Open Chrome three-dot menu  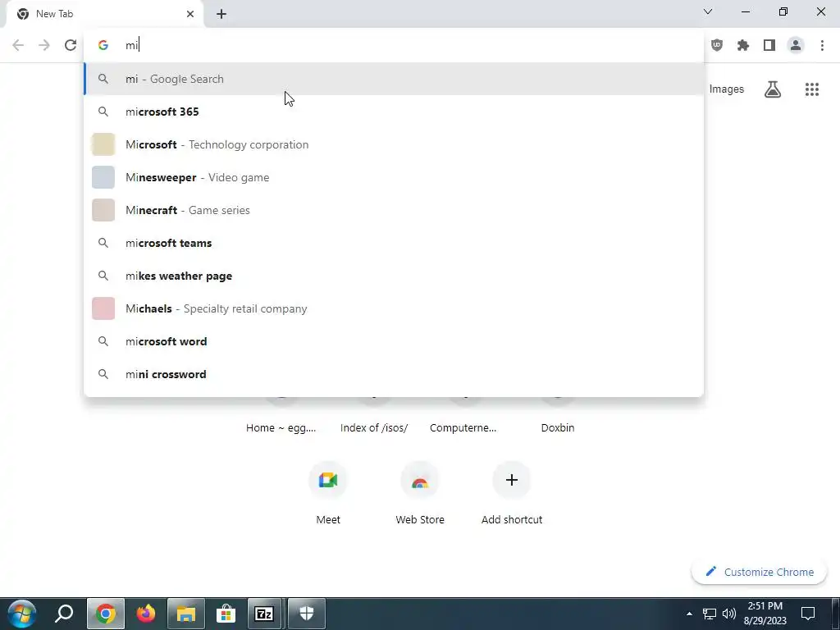(x=822, y=45)
